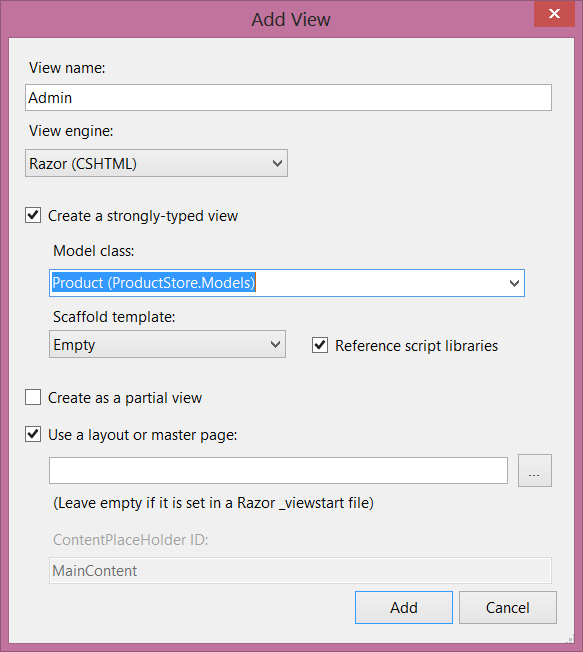Open the View engine Razor (CSHTML) dropdown
The height and width of the screenshot is (652, 583).
[156, 163]
